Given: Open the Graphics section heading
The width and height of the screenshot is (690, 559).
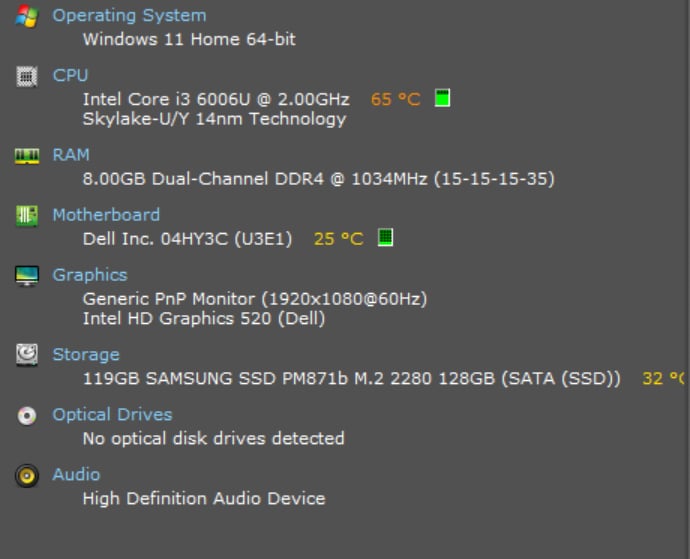Looking at the screenshot, I should click(90, 274).
